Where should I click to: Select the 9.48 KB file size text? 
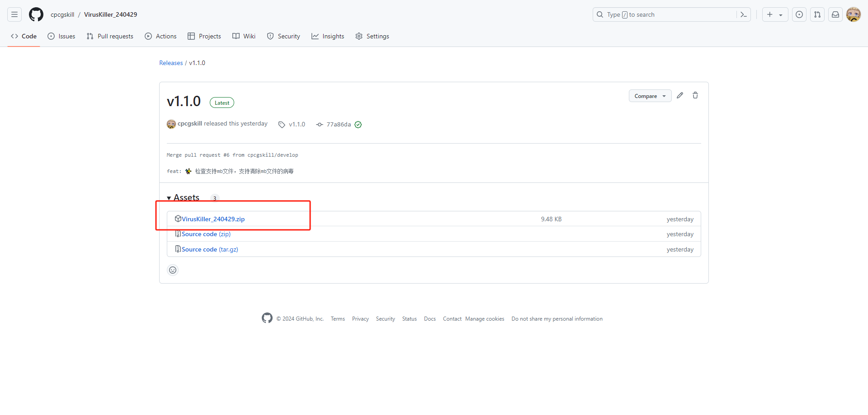pos(551,219)
